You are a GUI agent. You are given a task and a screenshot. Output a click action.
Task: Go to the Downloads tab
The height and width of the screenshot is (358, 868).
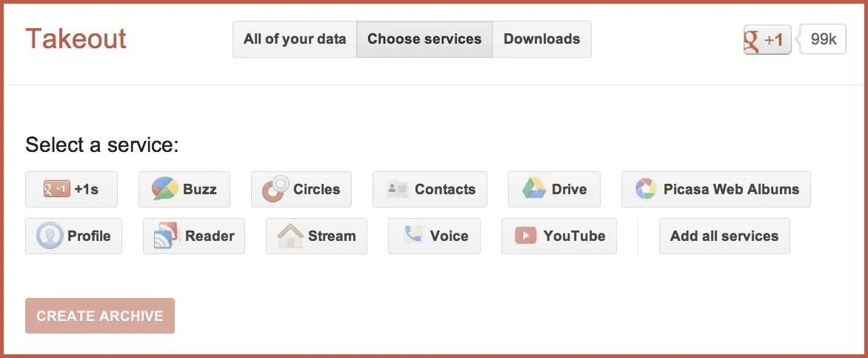[542, 39]
